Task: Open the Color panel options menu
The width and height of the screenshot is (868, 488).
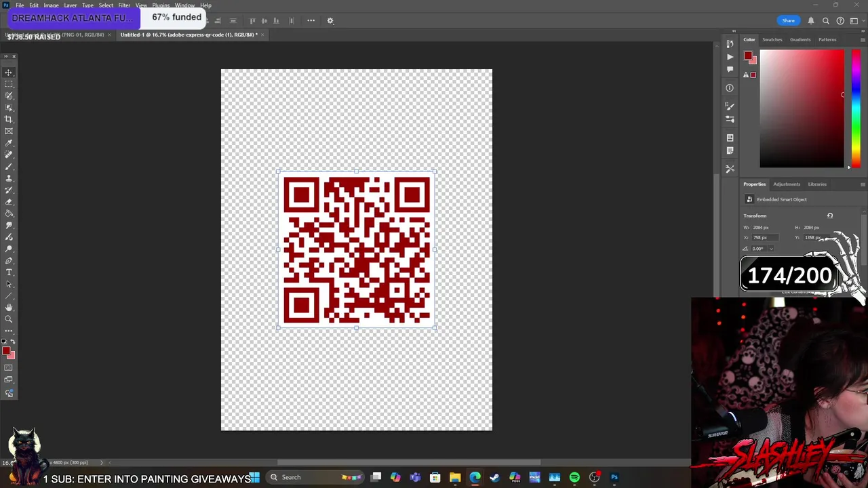Action: point(863,39)
